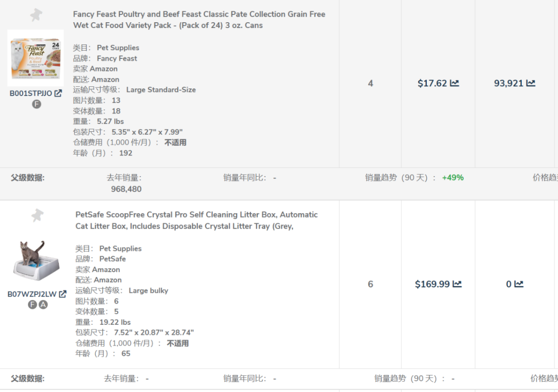The height and width of the screenshot is (392, 558).
Task: Click the F badge under B001STPJJO
Action: click(x=36, y=104)
